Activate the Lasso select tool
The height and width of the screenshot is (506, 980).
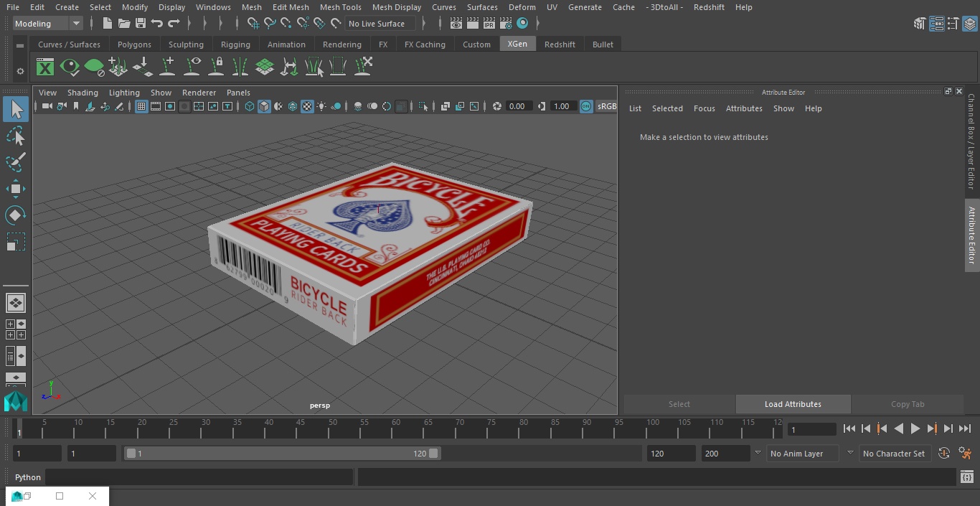point(16,136)
